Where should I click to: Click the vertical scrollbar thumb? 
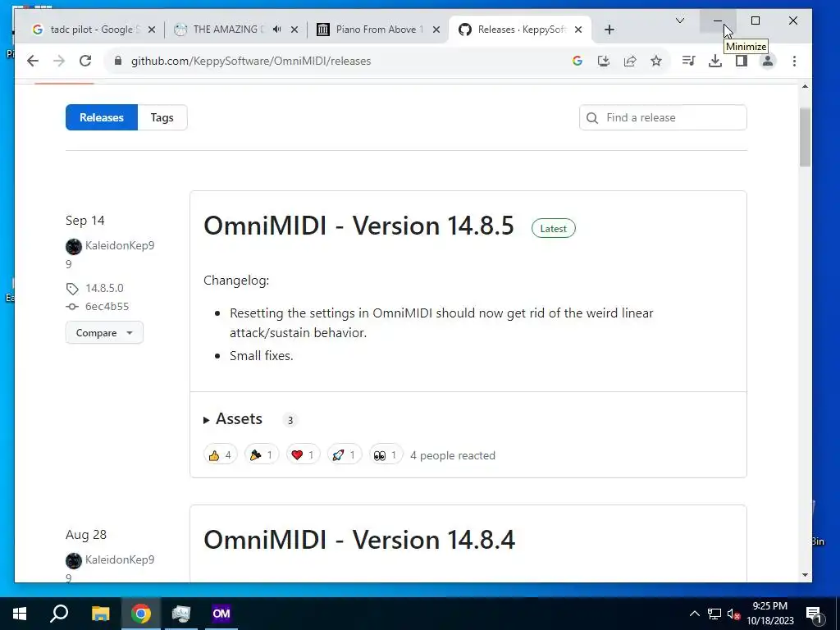pos(805,137)
